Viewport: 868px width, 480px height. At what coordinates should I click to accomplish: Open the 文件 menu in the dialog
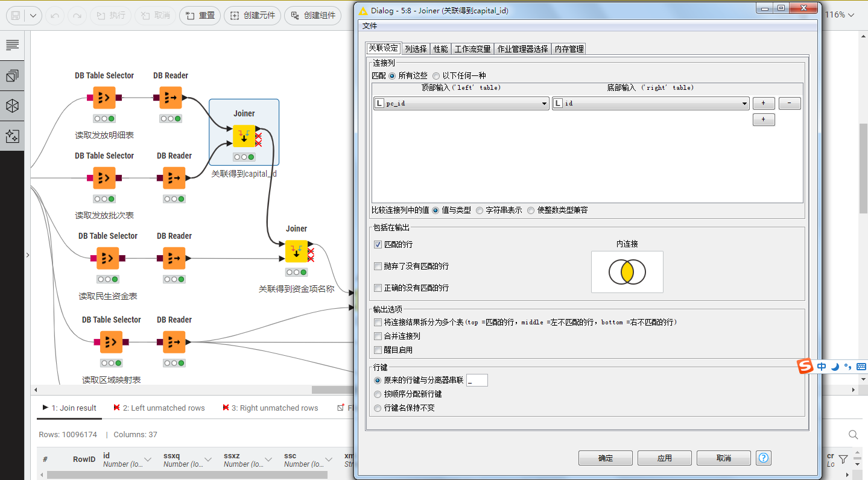coord(369,26)
